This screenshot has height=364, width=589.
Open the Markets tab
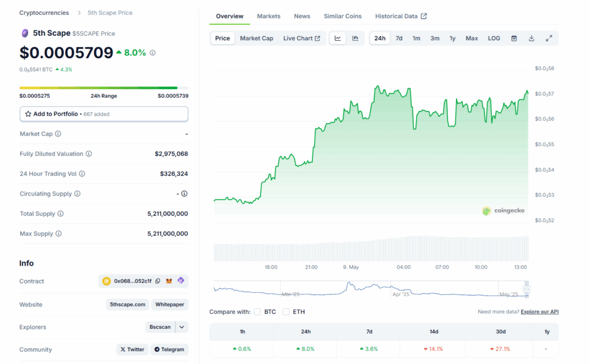(x=269, y=16)
